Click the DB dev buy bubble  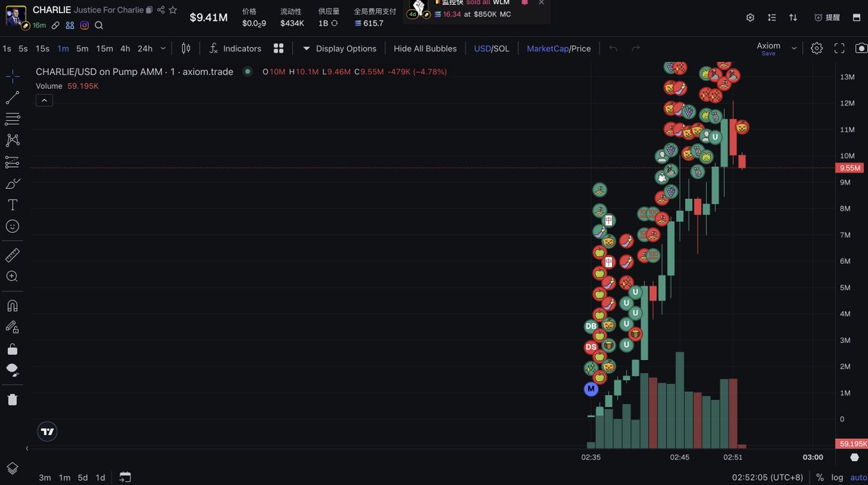(x=591, y=326)
